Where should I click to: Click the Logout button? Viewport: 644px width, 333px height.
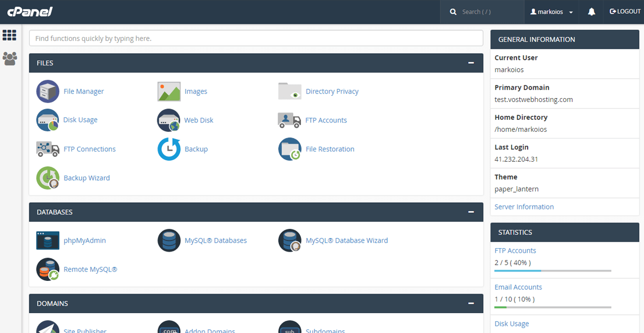click(x=625, y=12)
